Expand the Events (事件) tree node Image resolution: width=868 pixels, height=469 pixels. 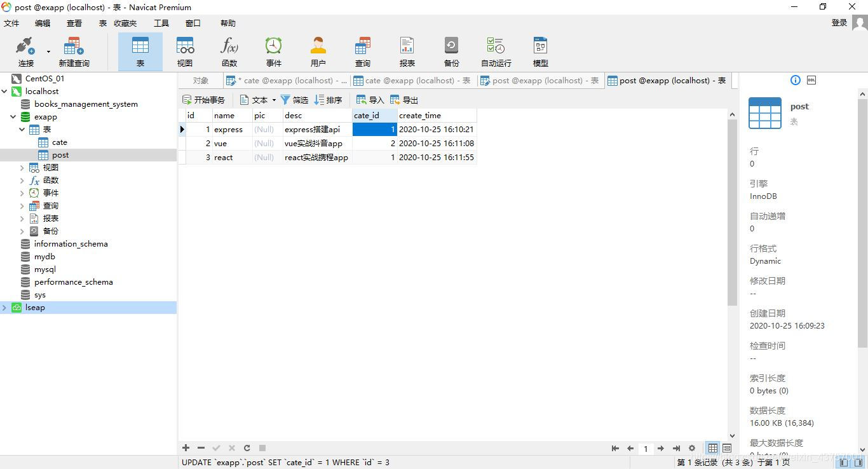click(22, 193)
